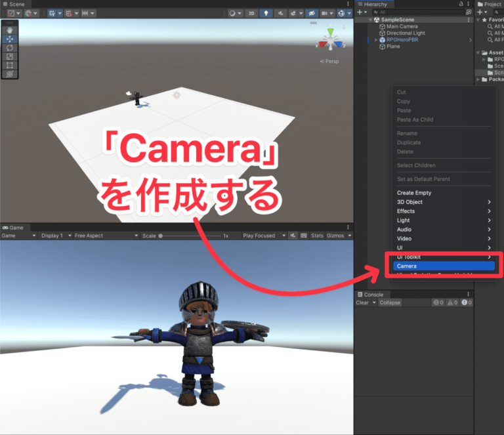Toggle Scene effects such as skybox and fog
The width and height of the screenshot is (504, 435).
pos(293,13)
